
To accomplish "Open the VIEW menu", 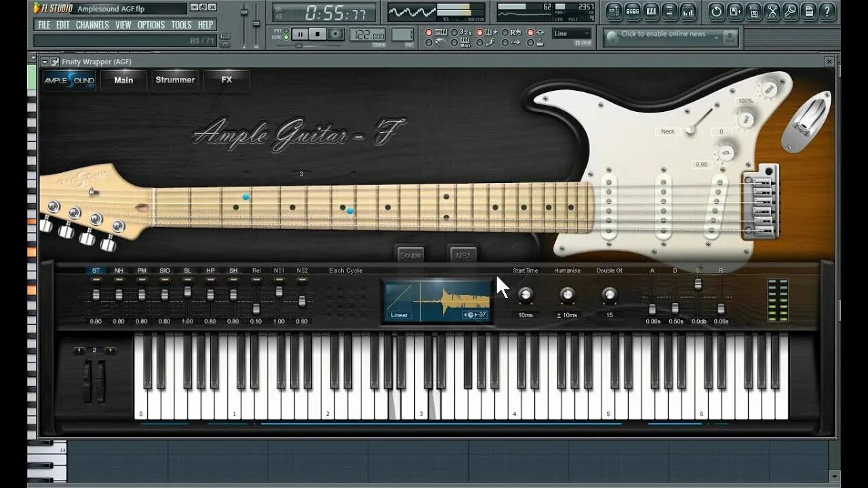I will point(123,24).
